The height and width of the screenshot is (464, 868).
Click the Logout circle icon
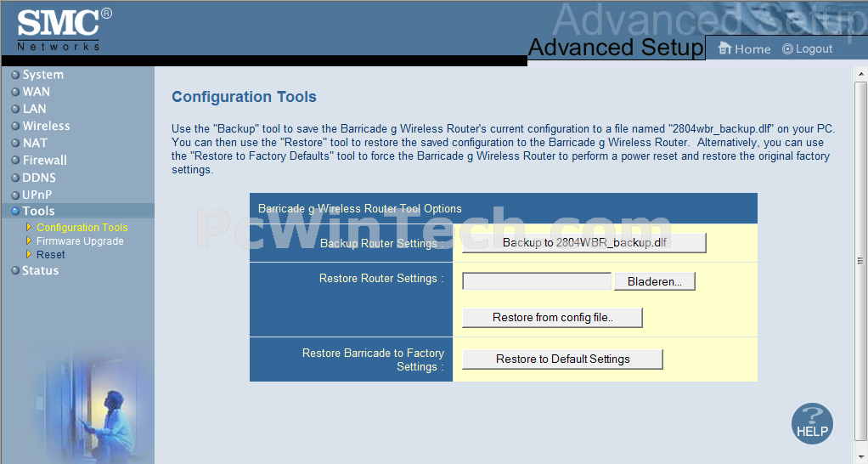pyautogui.click(x=787, y=48)
